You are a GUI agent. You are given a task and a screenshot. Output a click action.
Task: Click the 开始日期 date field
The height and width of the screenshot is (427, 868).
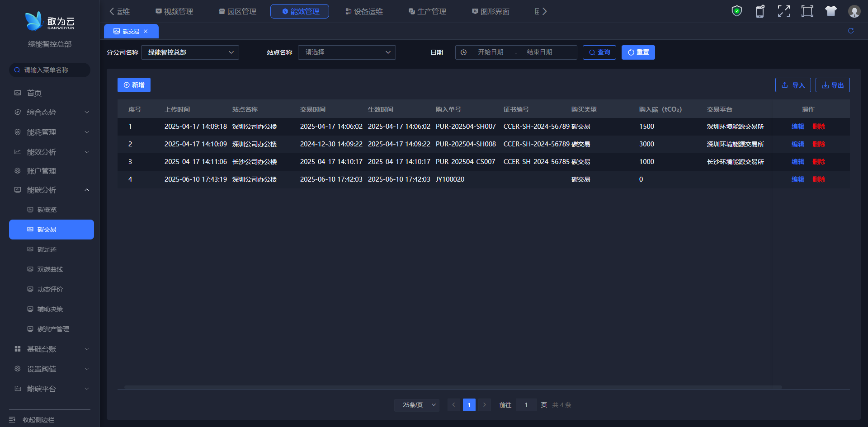491,52
